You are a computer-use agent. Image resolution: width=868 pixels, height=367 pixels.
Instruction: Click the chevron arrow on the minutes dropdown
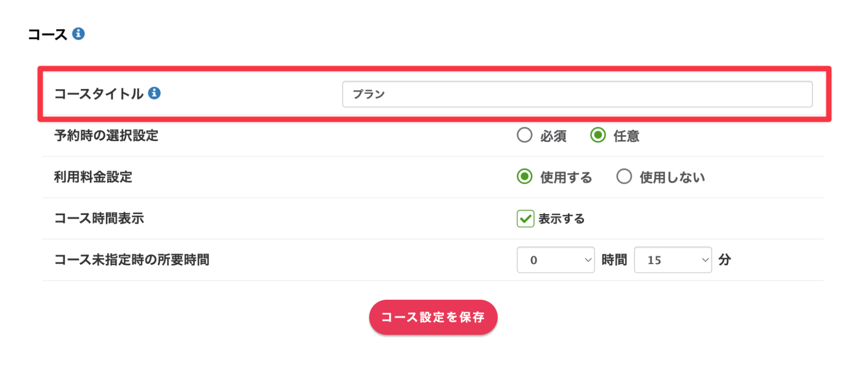coord(705,260)
